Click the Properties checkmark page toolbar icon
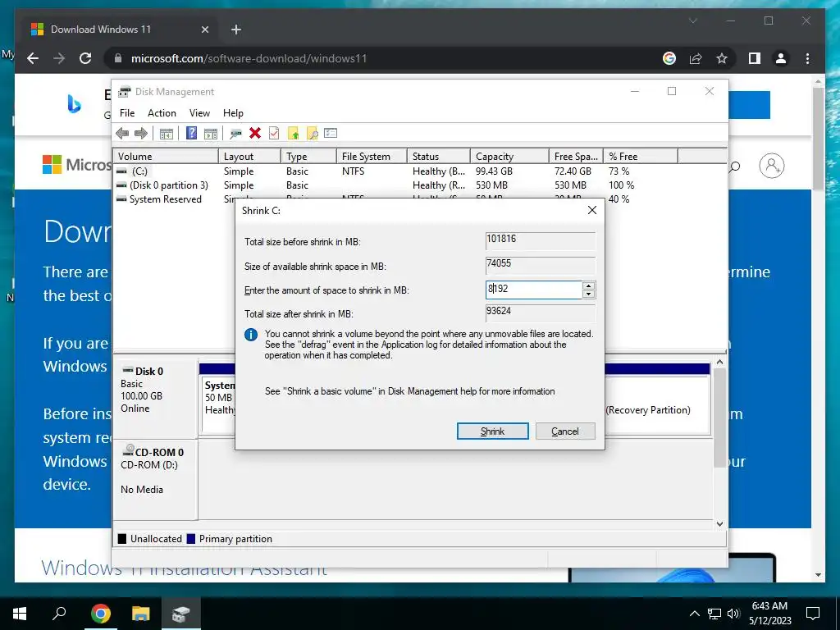The width and height of the screenshot is (840, 630). point(274,134)
